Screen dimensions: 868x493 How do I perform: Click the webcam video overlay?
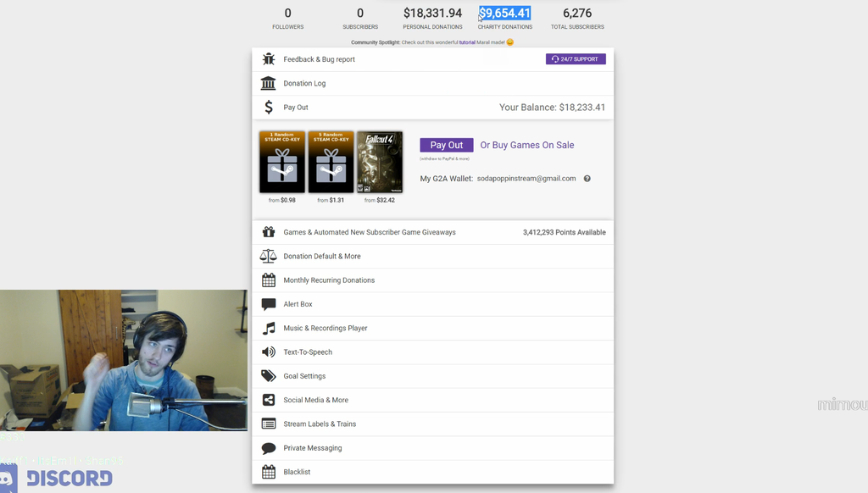pos(124,360)
